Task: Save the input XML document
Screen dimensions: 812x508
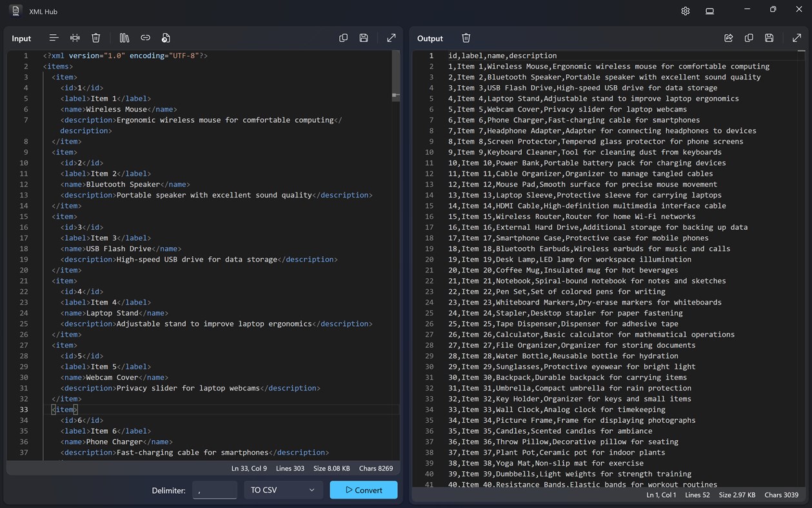Action: [364, 37]
